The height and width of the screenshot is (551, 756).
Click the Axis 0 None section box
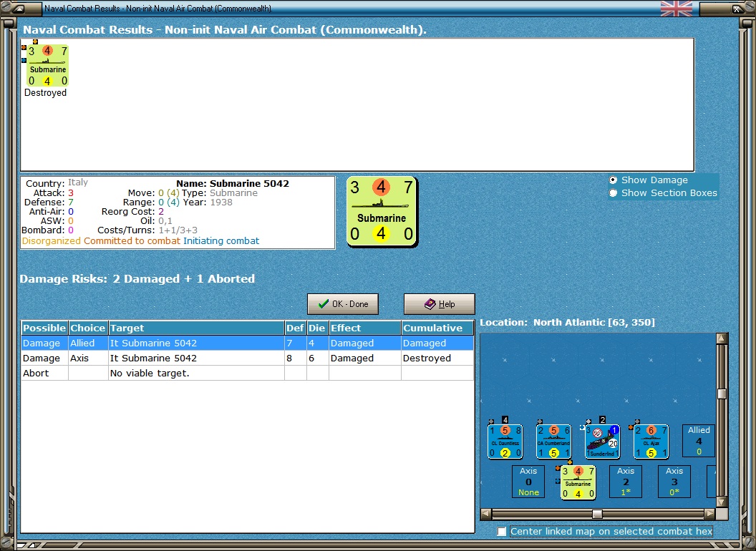click(x=528, y=482)
